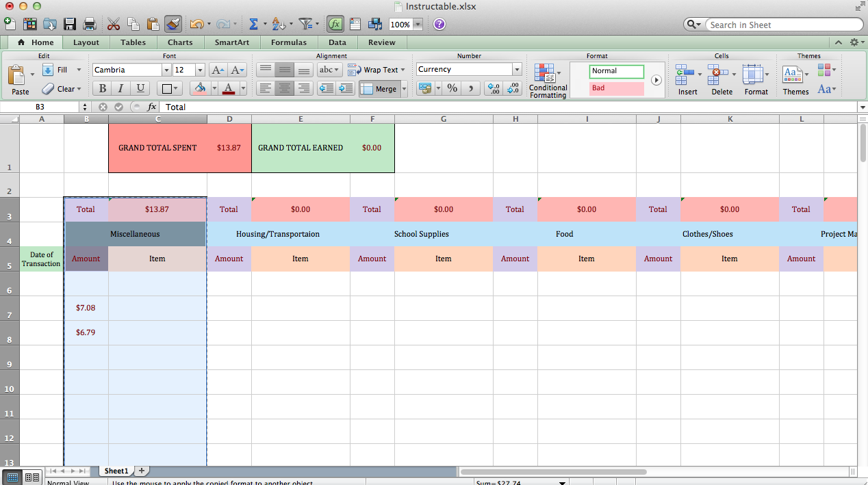Viewport: 868px width, 485px height.
Task: Switch to the Tables ribbon tab
Action: click(133, 42)
